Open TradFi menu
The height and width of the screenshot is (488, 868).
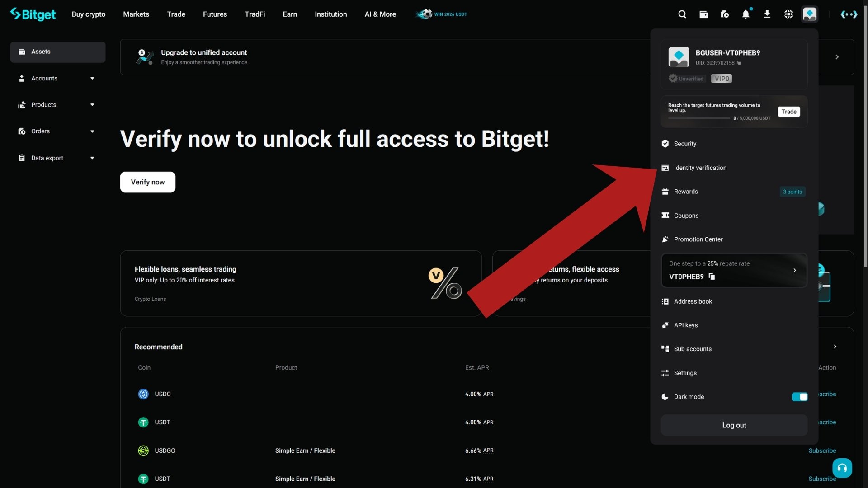(x=255, y=14)
